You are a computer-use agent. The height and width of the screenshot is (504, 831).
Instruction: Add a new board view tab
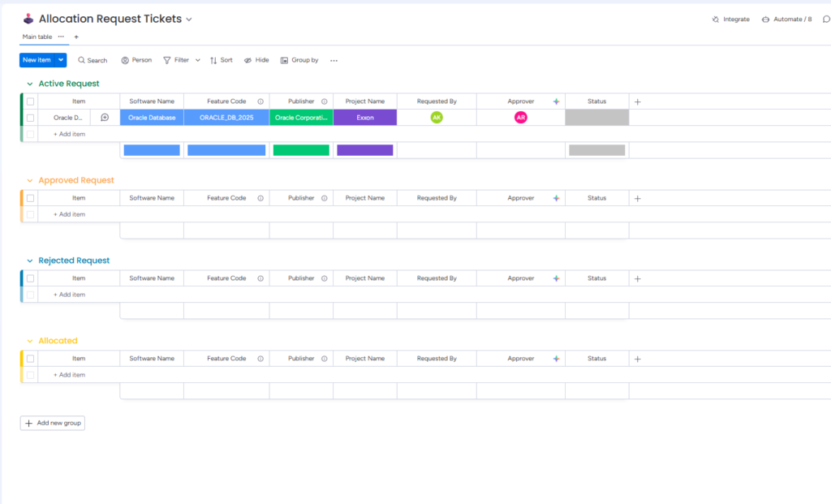76,37
